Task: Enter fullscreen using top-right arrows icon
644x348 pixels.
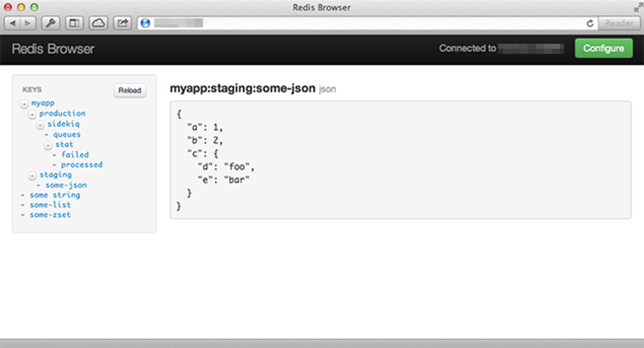Action: click(x=639, y=7)
